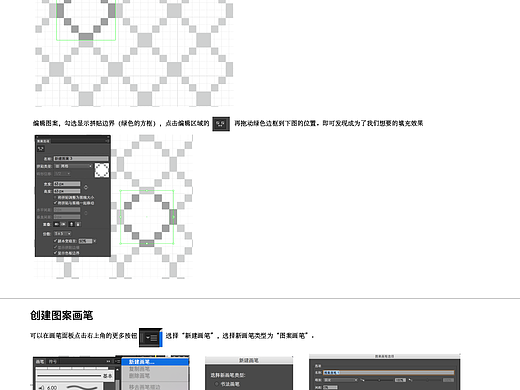The width and height of the screenshot is (520, 390).
Task: Click the vertical spacing input field
Action: pos(67,217)
